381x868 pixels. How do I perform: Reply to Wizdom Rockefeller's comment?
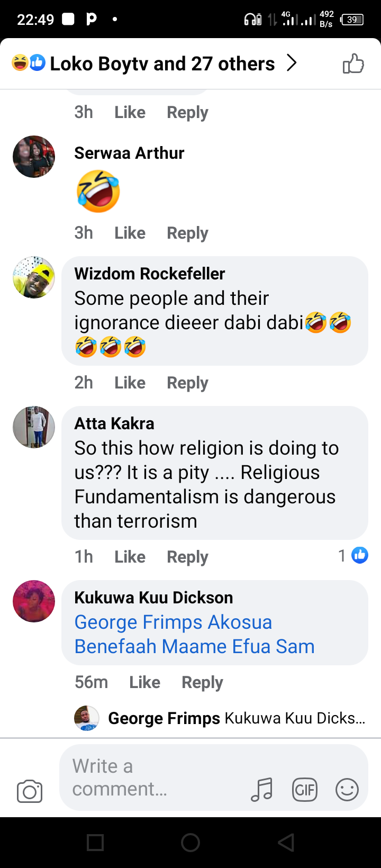pyautogui.click(x=187, y=383)
